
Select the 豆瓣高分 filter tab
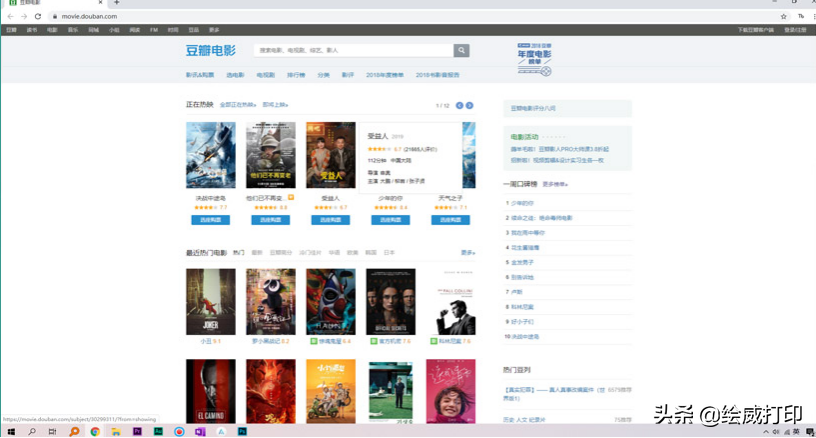pyautogui.click(x=281, y=253)
